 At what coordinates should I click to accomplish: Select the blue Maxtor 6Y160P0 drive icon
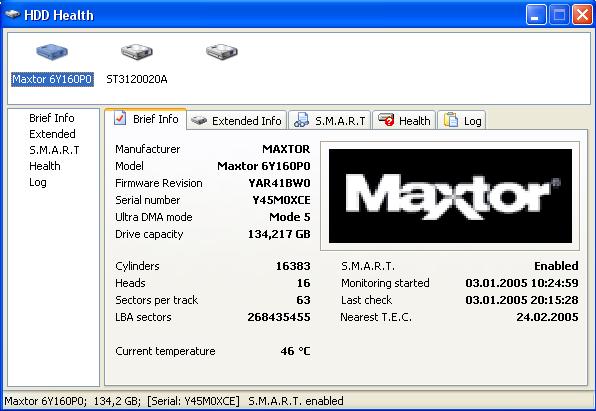[52, 52]
